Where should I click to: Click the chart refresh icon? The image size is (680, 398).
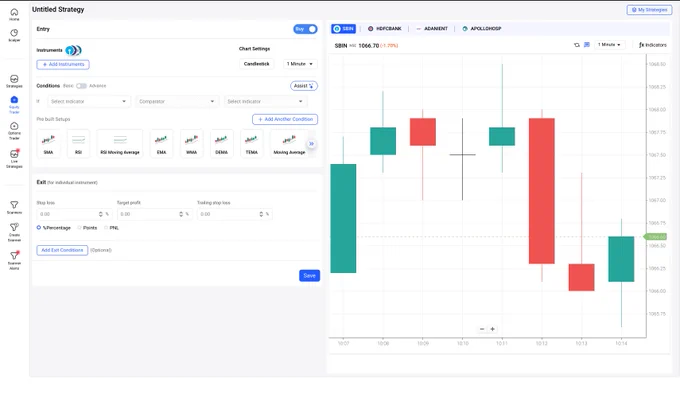(x=577, y=45)
